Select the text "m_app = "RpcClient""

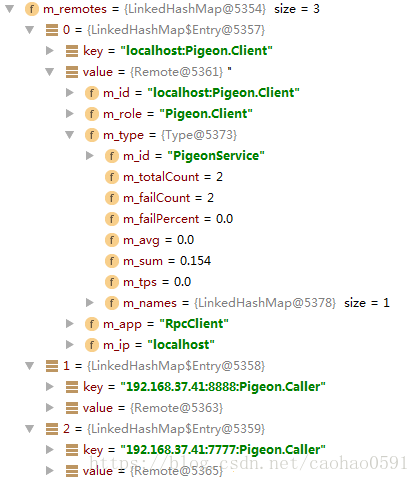coord(166,324)
